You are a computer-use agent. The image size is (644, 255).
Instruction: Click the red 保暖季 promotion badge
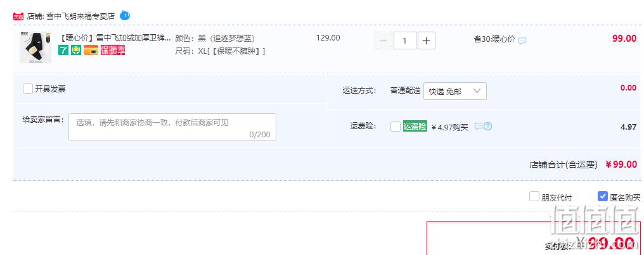tap(113, 51)
